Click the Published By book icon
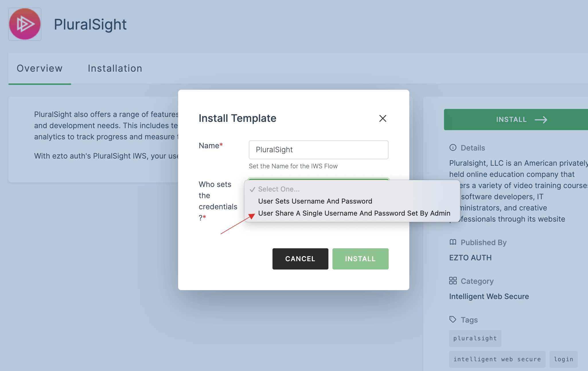The image size is (588, 371). click(x=452, y=242)
